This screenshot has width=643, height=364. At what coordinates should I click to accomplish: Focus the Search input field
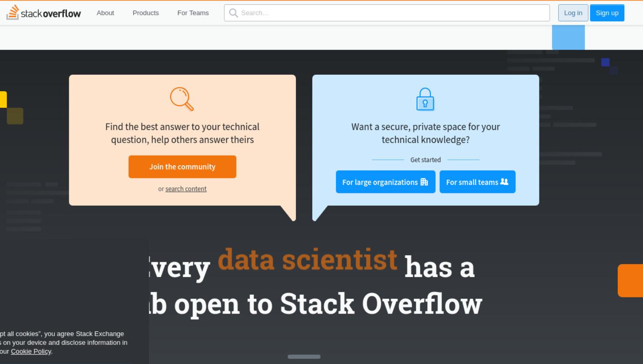pyautogui.click(x=387, y=13)
